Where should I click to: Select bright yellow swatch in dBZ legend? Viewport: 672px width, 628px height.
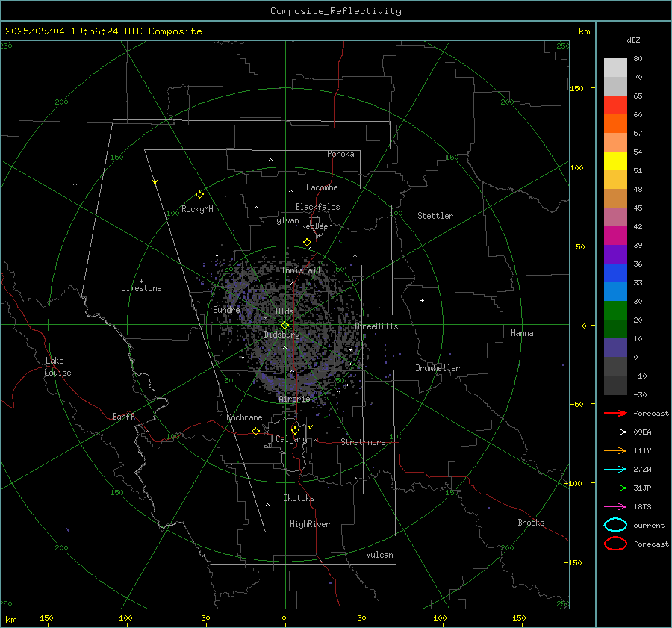coord(615,161)
